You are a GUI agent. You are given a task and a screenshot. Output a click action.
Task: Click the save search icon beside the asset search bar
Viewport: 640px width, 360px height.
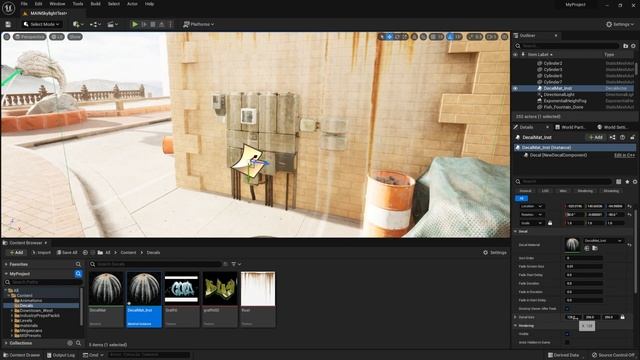(x=225, y=264)
